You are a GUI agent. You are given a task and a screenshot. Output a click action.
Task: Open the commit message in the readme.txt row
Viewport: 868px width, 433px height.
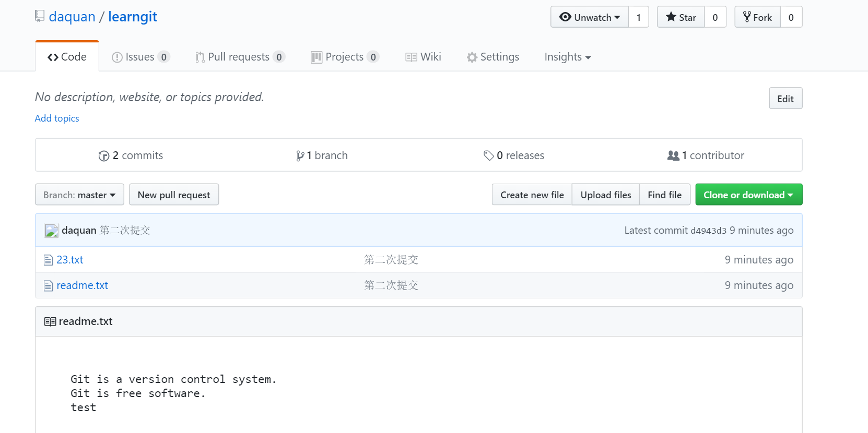(x=391, y=285)
